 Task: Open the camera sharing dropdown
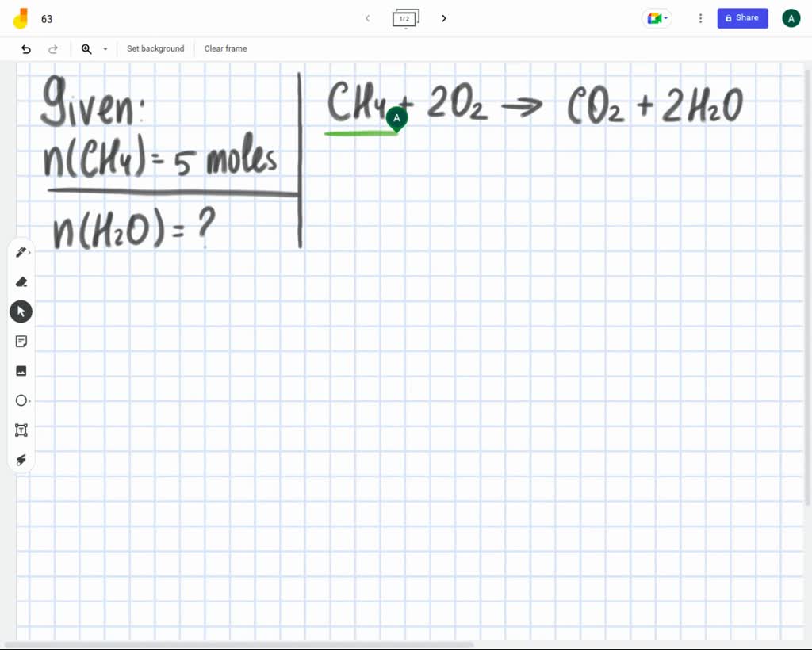pyautogui.click(x=657, y=17)
